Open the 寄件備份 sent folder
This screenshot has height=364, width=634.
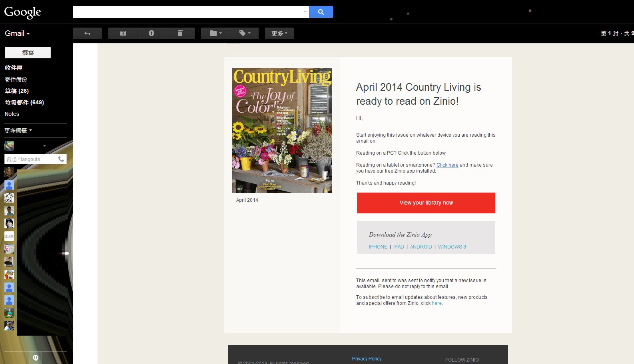pyautogui.click(x=16, y=80)
